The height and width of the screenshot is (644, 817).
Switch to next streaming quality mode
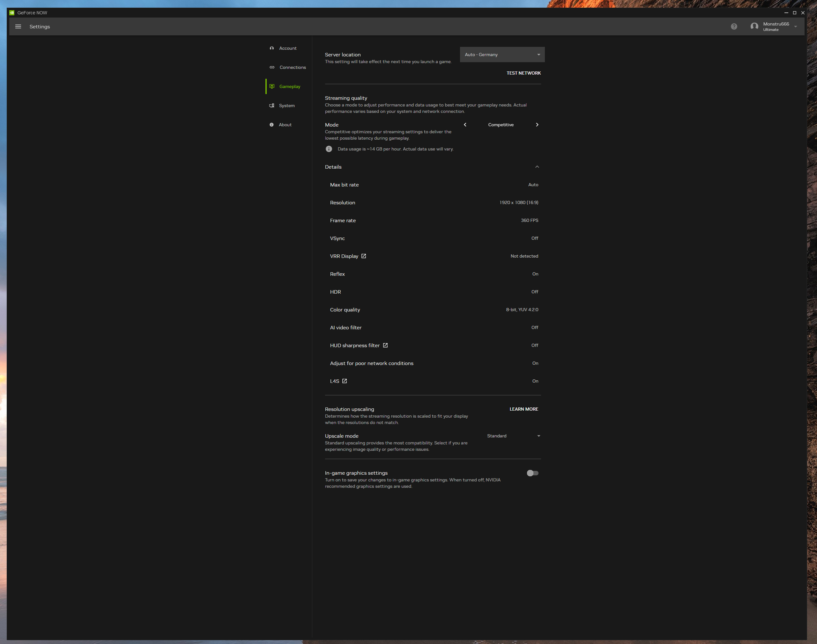pyautogui.click(x=537, y=125)
